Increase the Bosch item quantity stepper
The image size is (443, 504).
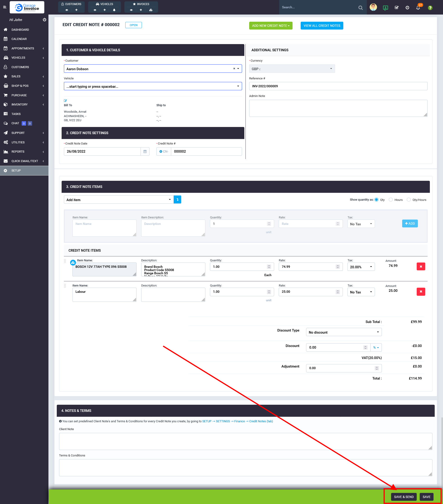[269, 266]
